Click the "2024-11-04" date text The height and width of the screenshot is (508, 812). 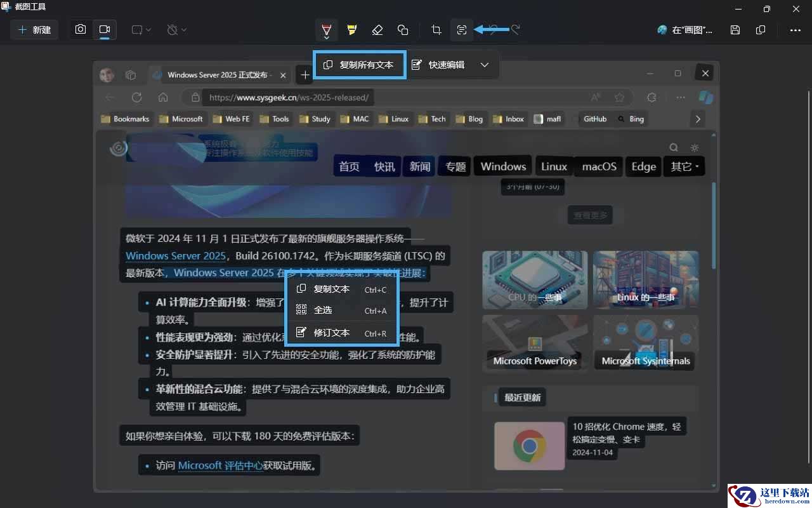tap(593, 453)
